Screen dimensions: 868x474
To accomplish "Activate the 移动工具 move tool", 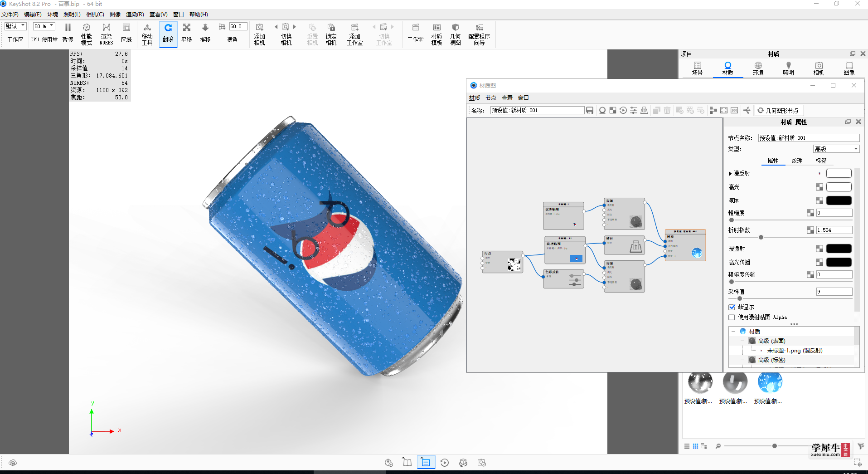I will [x=147, y=34].
